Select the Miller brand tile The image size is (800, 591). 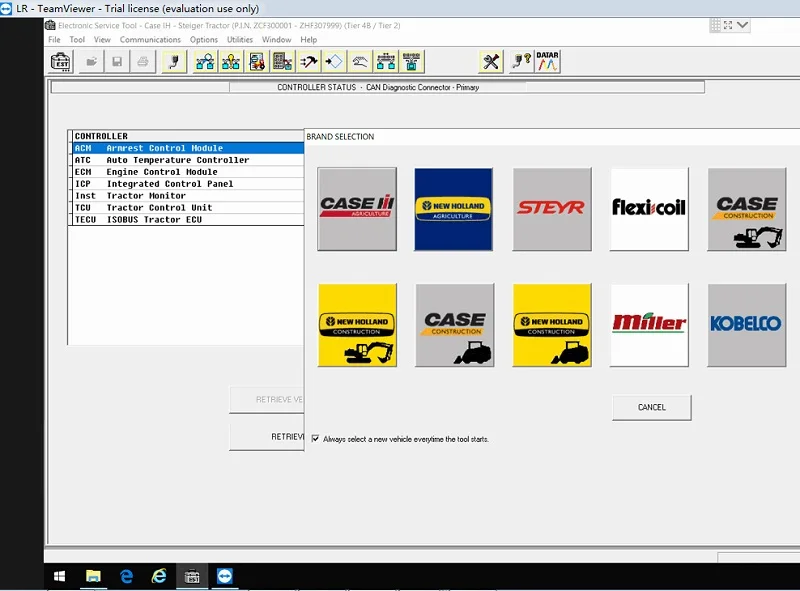coord(649,325)
